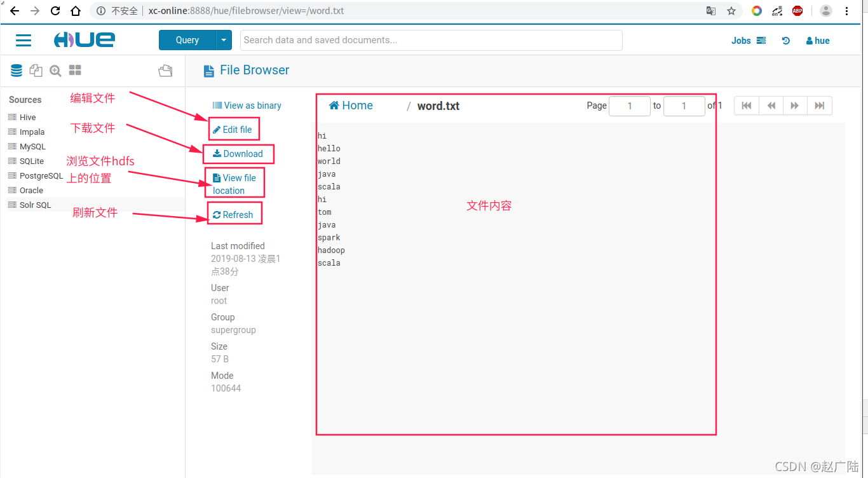
Task: Reload the page with the browser refresh icon
Action: click(x=55, y=11)
